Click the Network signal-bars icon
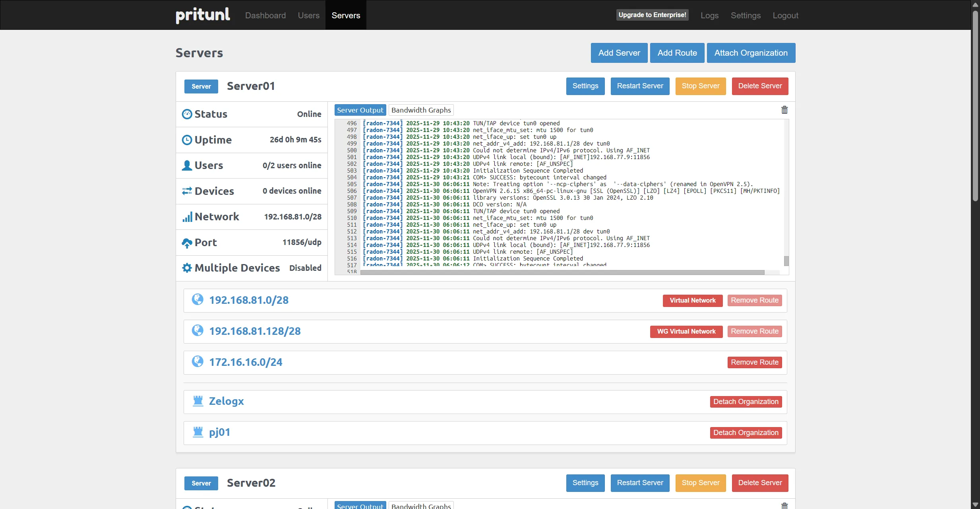The height and width of the screenshot is (509, 980). 187,217
